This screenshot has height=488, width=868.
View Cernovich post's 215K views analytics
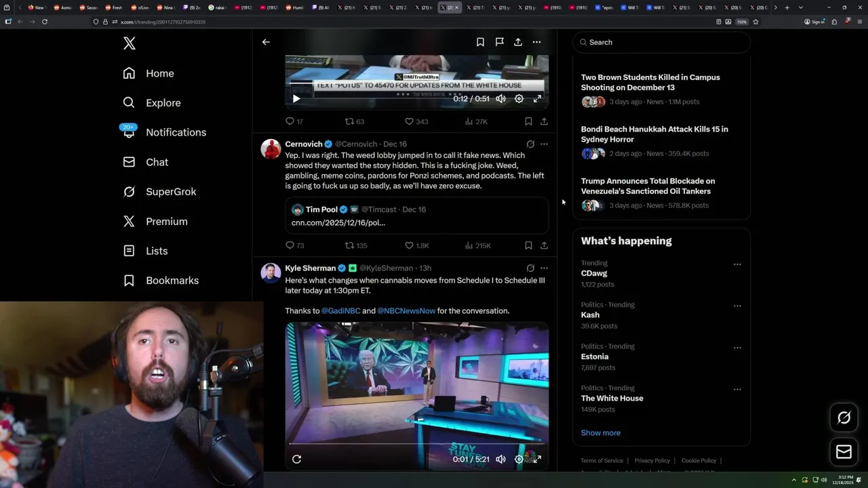click(x=477, y=245)
